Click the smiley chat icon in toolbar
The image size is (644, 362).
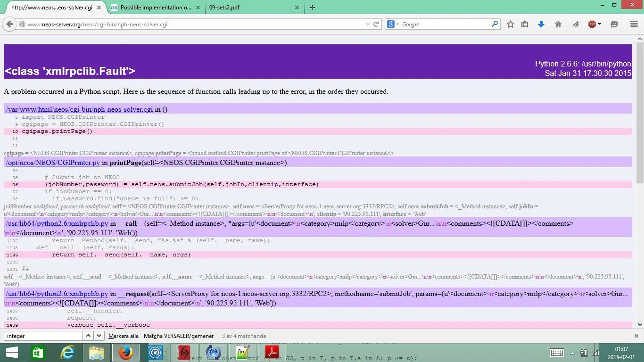[614, 25]
